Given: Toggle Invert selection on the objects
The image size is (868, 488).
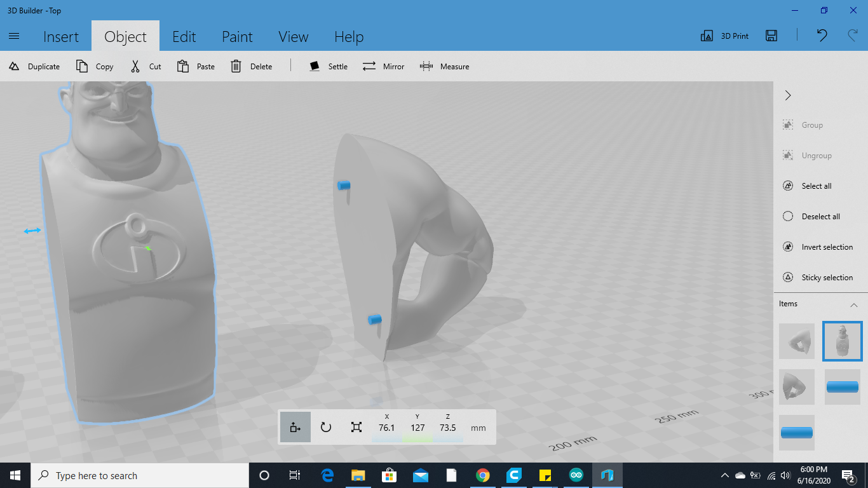Looking at the screenshot, I should (821, 247).
